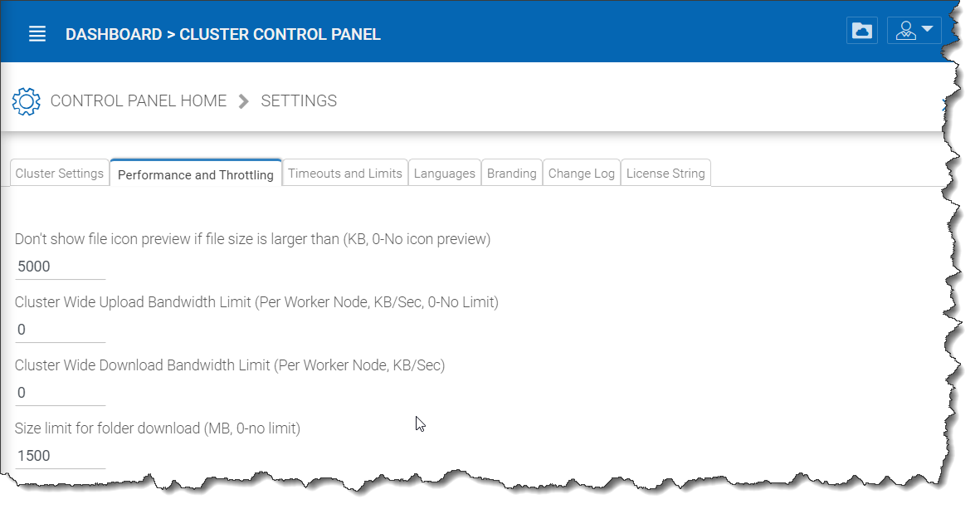
Task: Click the breadcrumb chevron arrow icon
Action: point(244,101)
